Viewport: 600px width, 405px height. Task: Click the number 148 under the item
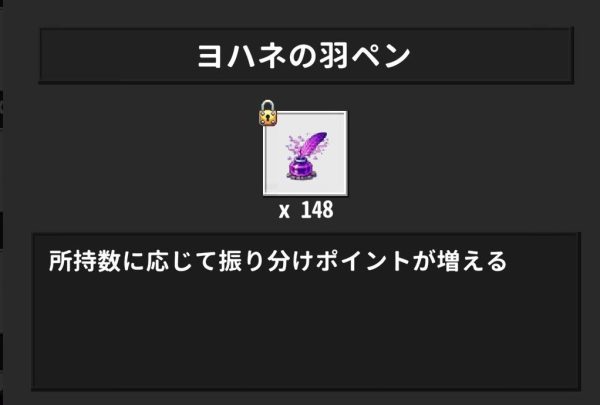(317, 210)
